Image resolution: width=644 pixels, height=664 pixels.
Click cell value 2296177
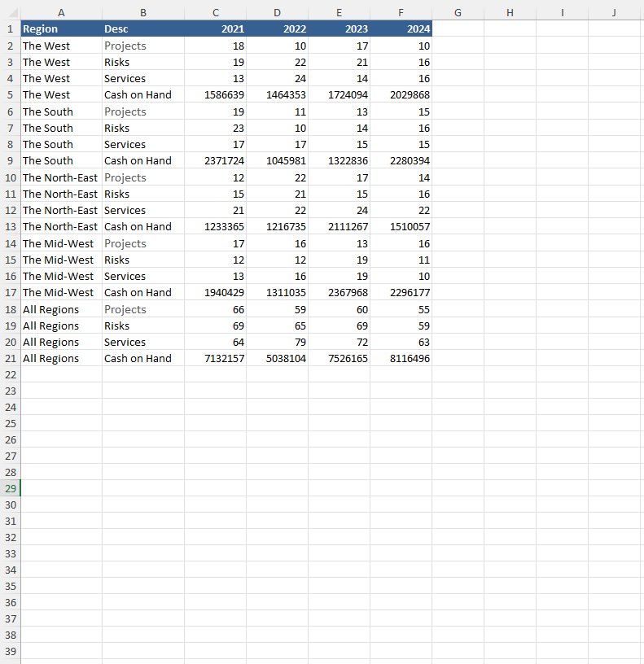pos(401,293)
